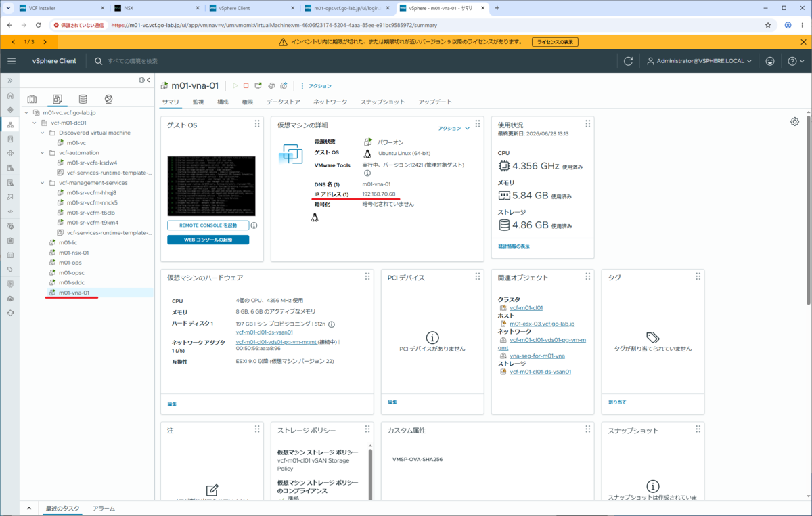Screen dimensions: 812x516
Task: Click the ライセンスの表示 button
Action: (x=556, y=42)
